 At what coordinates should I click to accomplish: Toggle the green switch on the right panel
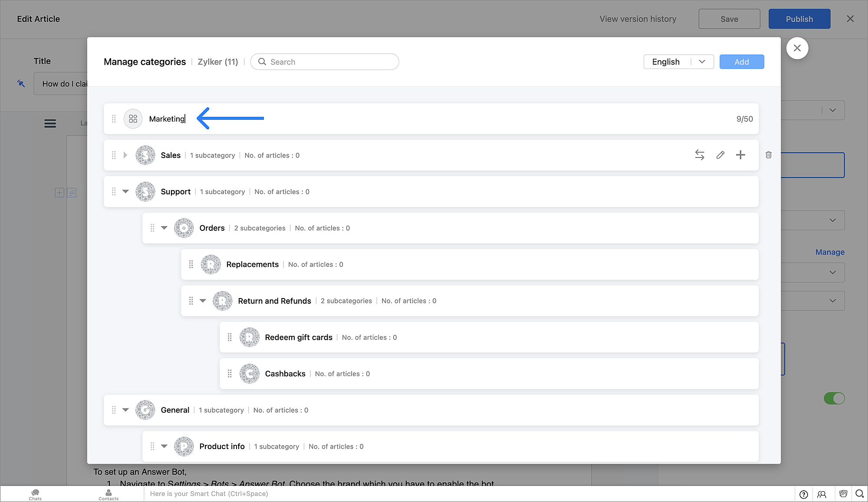pyautogui.click(x=834, y=398)
